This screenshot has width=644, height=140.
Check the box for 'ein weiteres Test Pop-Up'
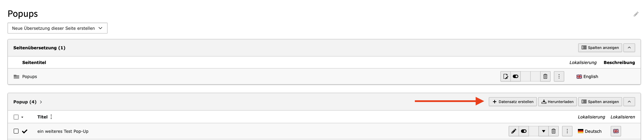16,131
